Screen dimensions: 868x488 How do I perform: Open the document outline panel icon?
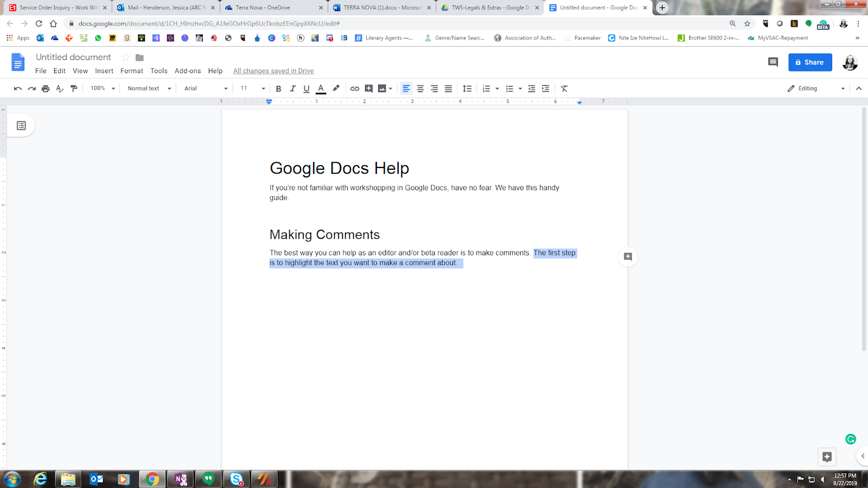click(21, 126)
